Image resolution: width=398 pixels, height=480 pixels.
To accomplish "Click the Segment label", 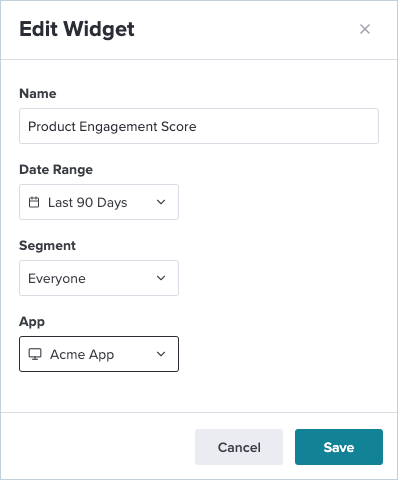I will [47, 246].
